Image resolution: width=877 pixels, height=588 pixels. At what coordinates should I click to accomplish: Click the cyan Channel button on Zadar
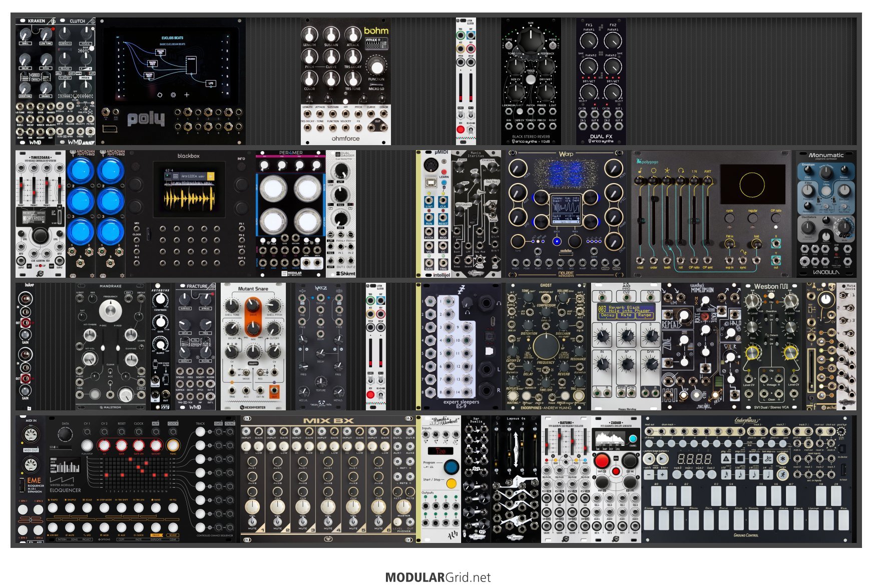click(x=633, y=439)
